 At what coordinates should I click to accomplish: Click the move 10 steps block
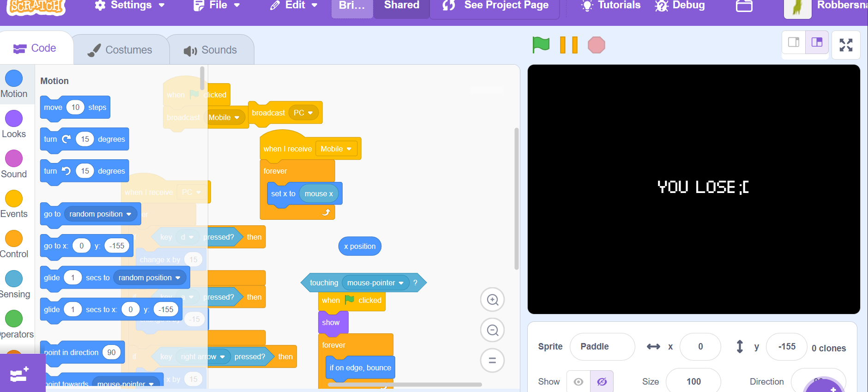(x=75, y=108)
